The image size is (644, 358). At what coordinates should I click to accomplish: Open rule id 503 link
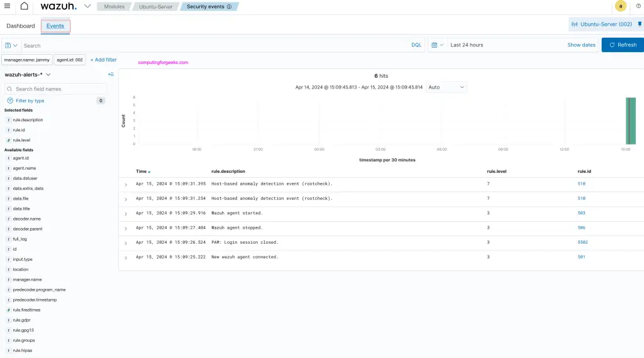point(581,214)
